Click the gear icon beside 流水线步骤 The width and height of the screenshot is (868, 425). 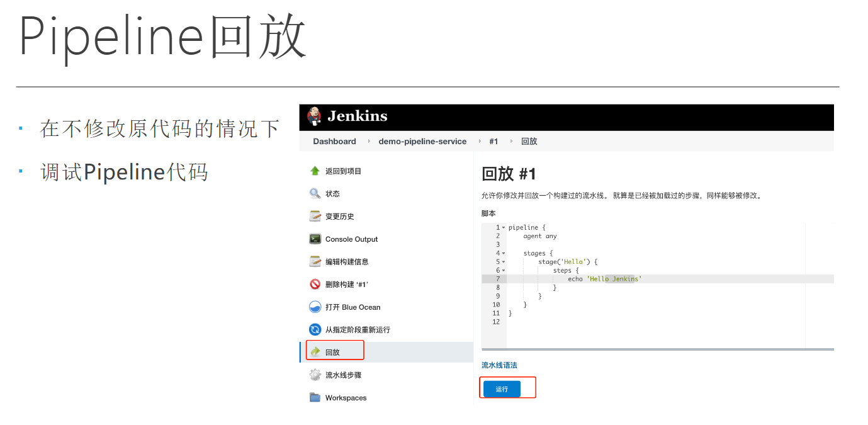coord(315,375)
